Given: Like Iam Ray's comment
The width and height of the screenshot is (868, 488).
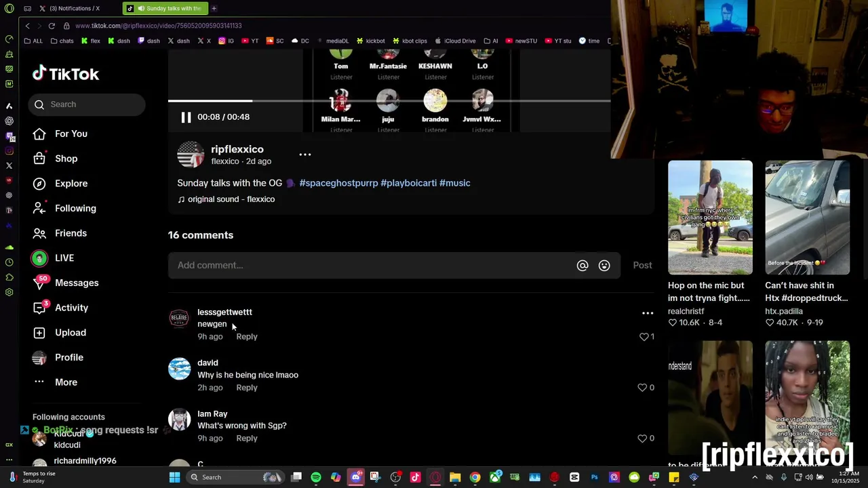Looking at the screenshot, I should 642,439.
